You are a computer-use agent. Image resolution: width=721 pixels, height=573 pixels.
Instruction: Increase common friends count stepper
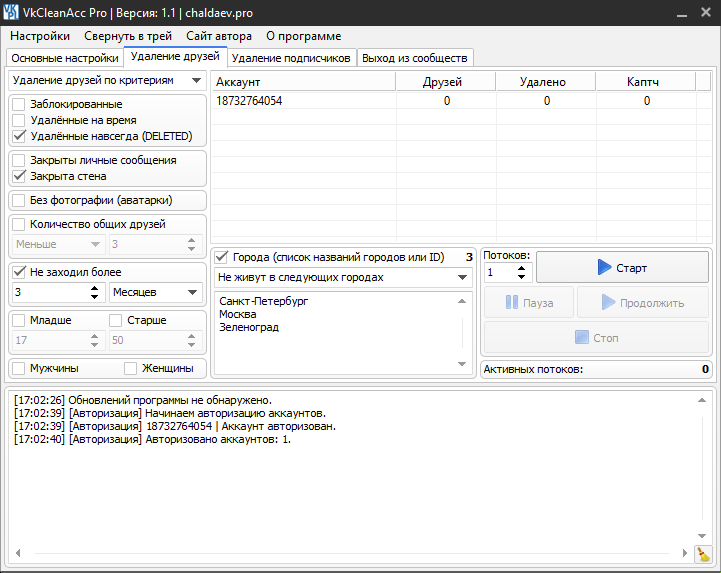(192, 240)
